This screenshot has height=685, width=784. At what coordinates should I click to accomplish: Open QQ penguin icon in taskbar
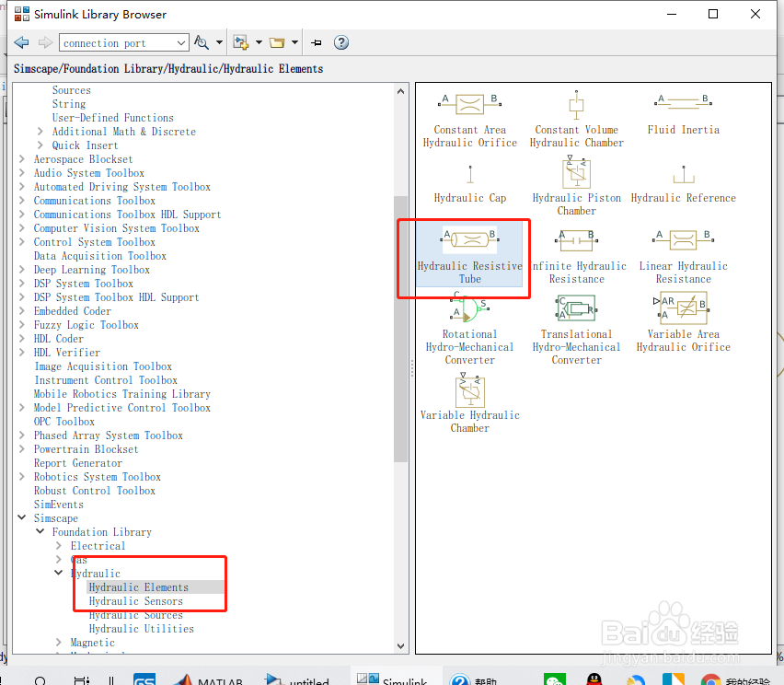pyautogui.click(x=594, y=679)
